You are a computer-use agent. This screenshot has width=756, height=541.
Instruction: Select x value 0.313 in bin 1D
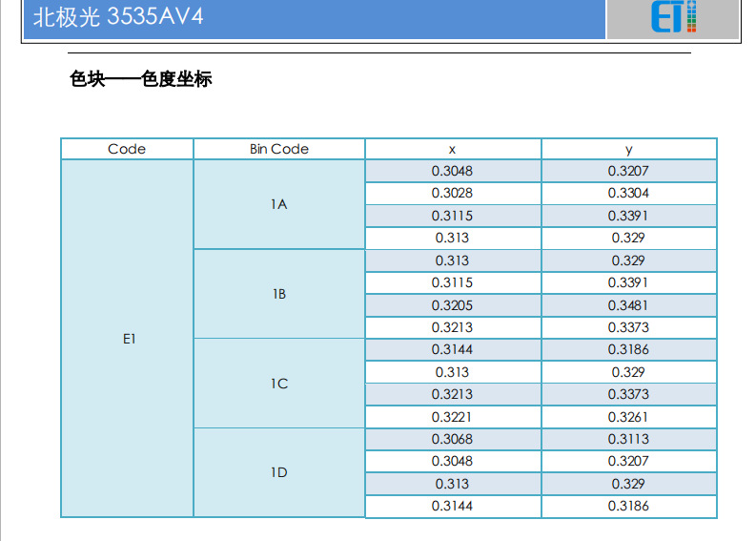[x=452, y=484]
